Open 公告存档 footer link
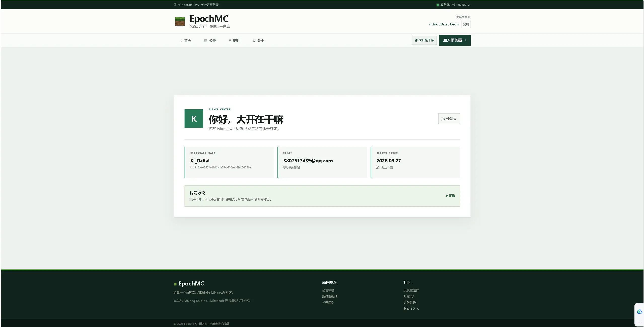The height and width of the screenshot is (327, 644). pyautogui.click(x=328, y=290)
